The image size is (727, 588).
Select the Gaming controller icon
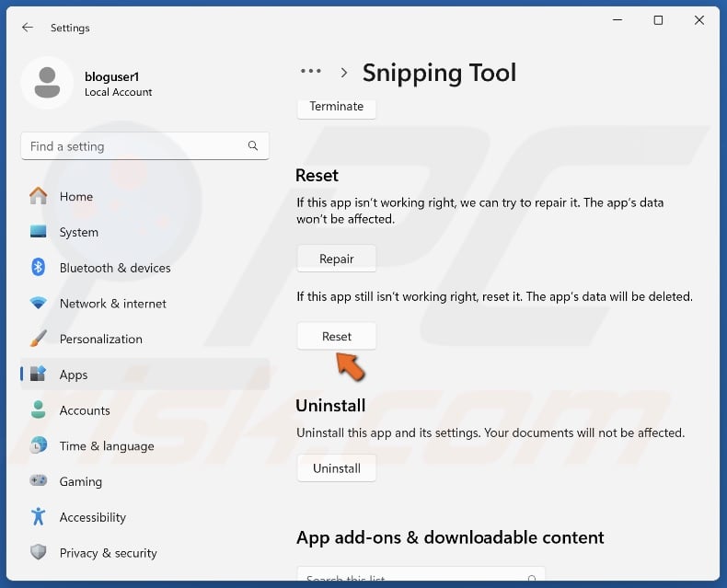[x=38, y=480]
